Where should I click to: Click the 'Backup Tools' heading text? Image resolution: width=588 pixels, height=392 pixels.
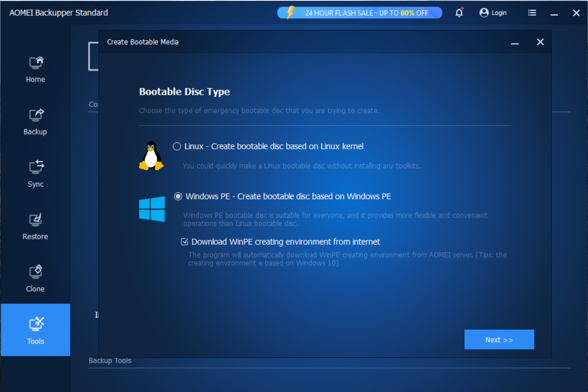110,360
